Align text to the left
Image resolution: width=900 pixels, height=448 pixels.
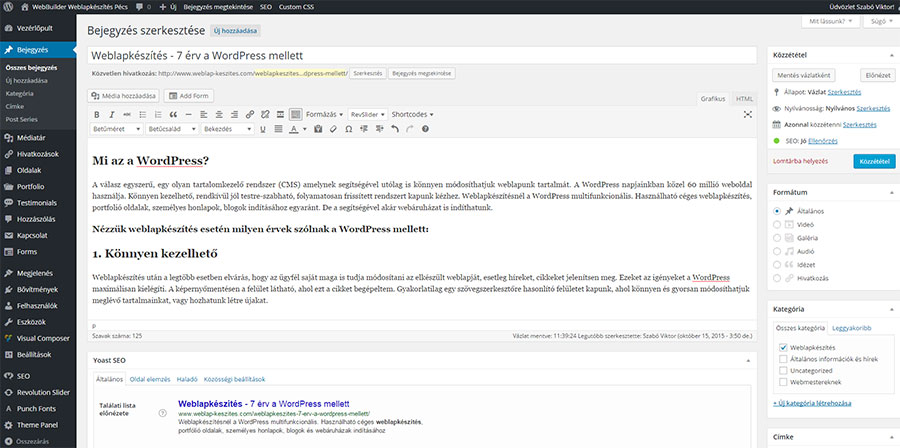click(204, 114)
